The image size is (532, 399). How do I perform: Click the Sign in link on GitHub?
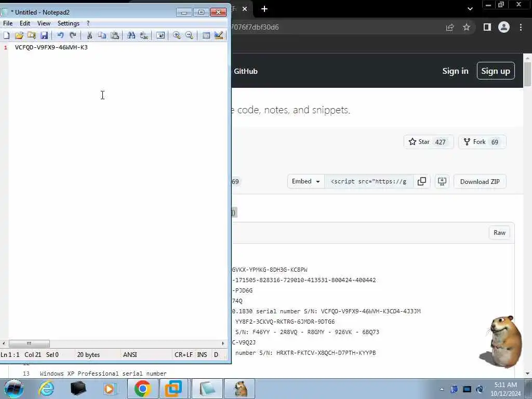coord(455,71)
